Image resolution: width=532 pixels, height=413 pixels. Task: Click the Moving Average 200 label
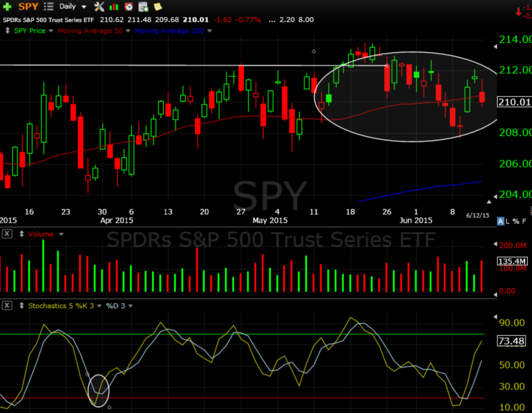169,31
